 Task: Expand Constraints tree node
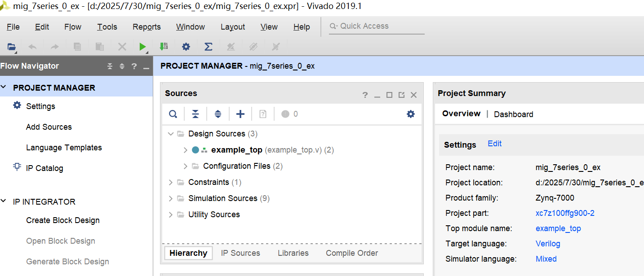tap(170, 182)
